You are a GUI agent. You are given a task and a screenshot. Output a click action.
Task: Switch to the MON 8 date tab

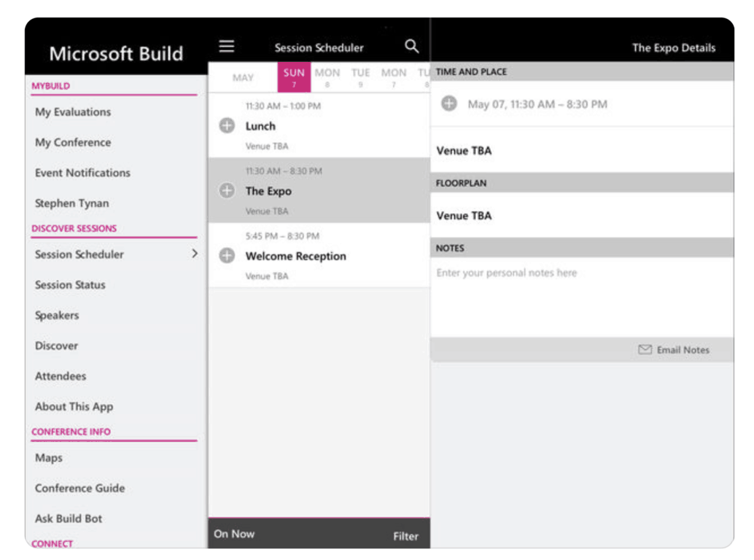(327, 77)
